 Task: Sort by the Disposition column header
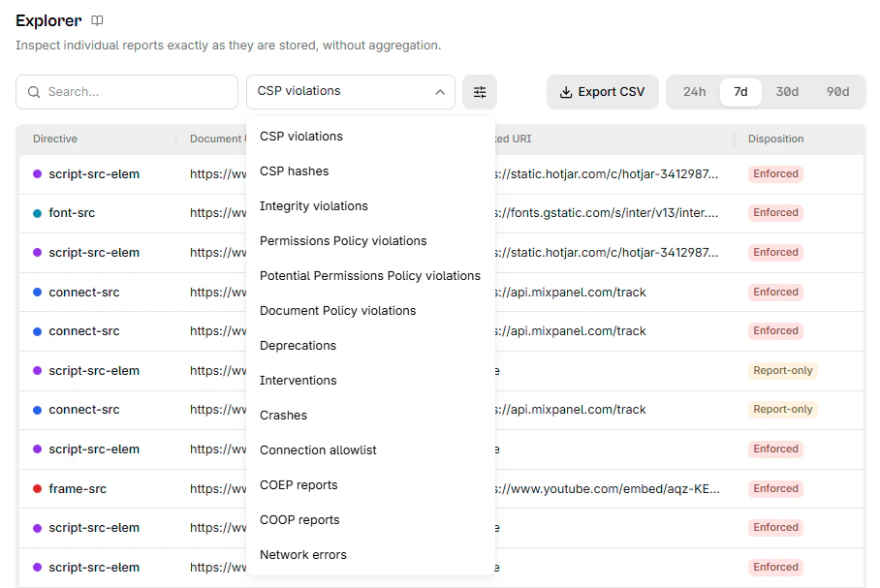click(775, 139)
